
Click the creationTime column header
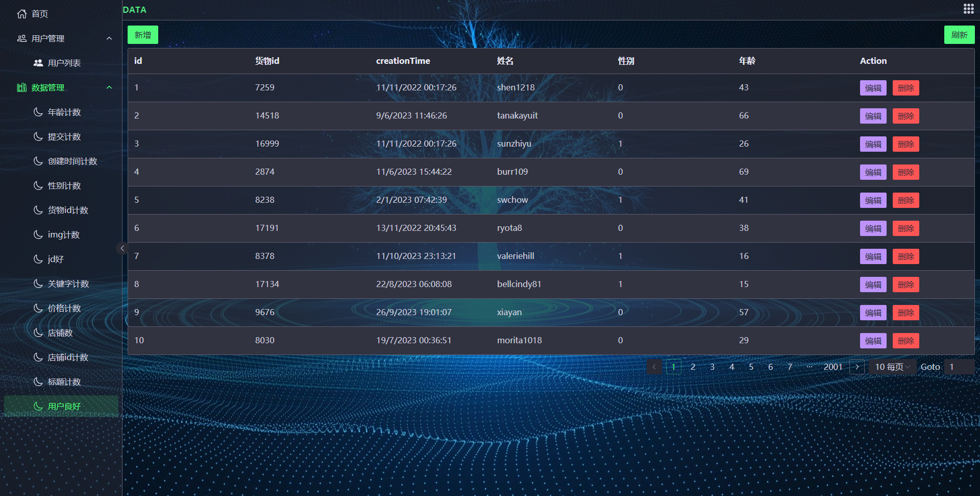pos(403,61)
